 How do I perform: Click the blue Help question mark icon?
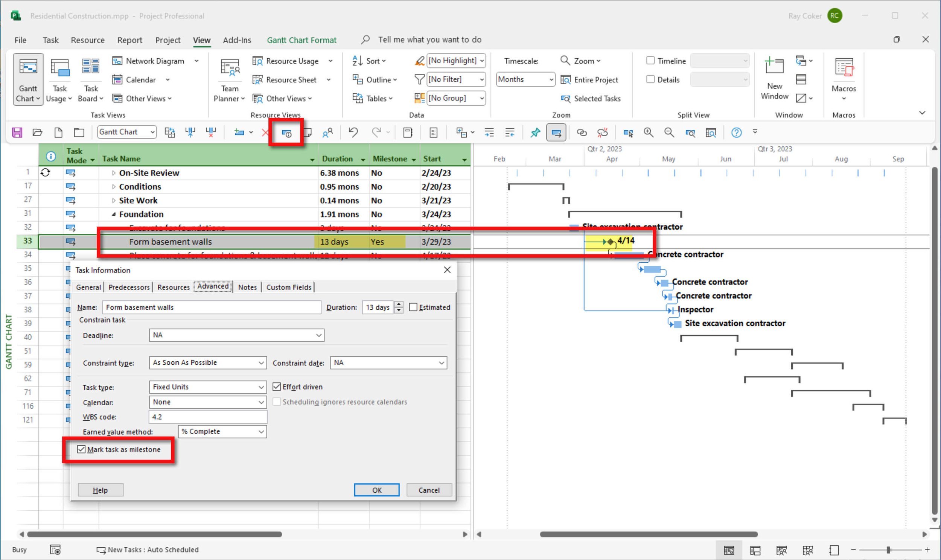(736, 132)
